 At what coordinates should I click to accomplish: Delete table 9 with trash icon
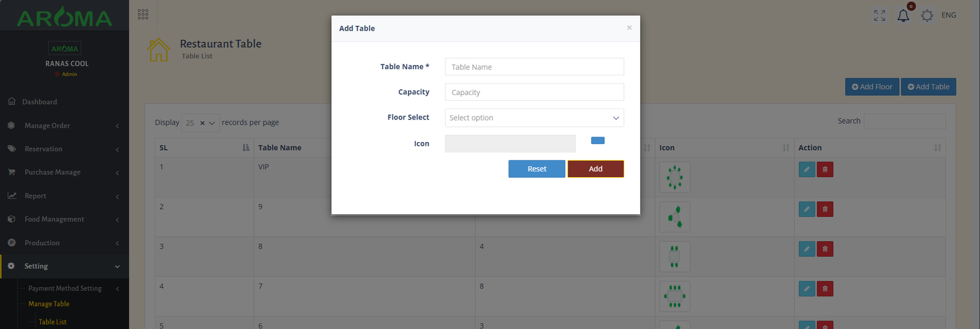[825, 210]
